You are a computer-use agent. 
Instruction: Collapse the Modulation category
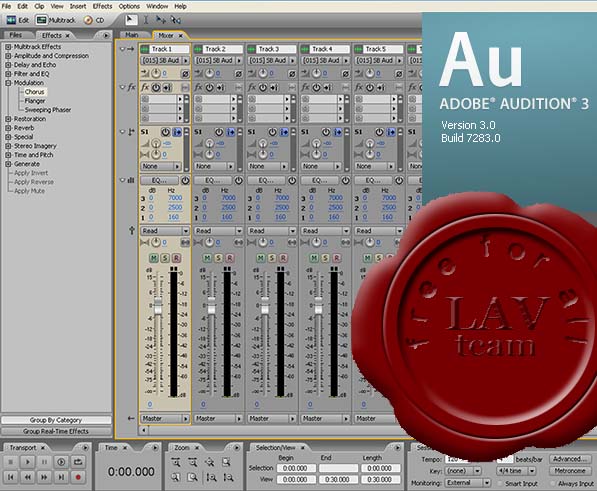point(8,83)
